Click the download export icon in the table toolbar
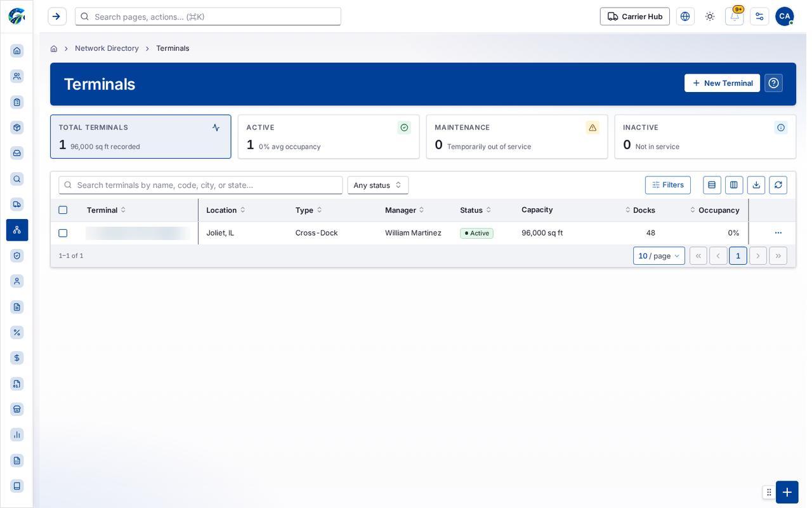This screenshot has width=812, height=508. pos(756,185)
